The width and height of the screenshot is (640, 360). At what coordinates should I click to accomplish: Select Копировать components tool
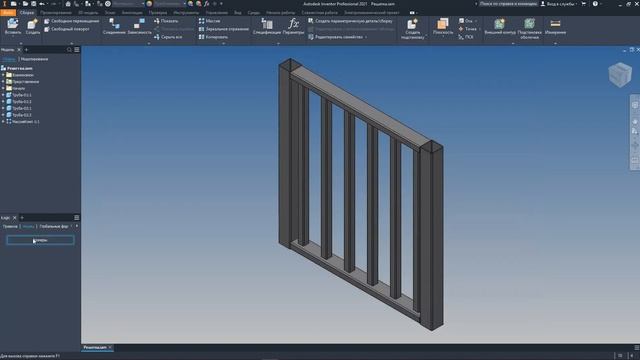pos(213,37)
